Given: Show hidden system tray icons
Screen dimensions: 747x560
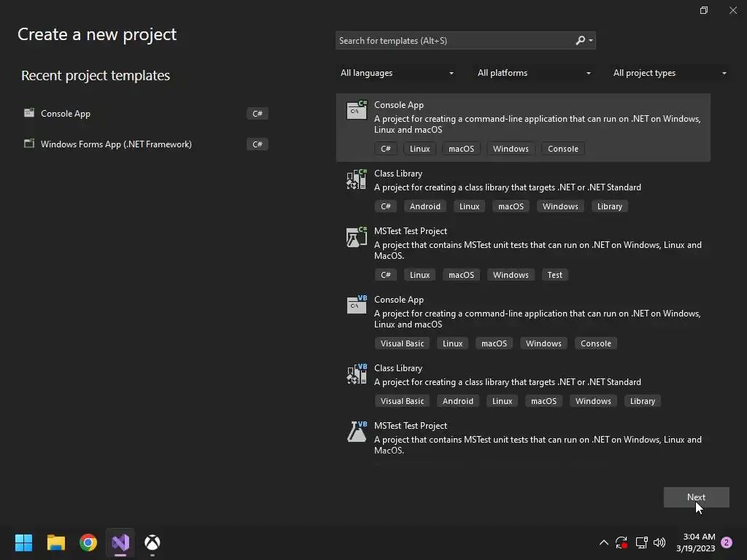Looking at the screenshot, I should coord(603,542).
